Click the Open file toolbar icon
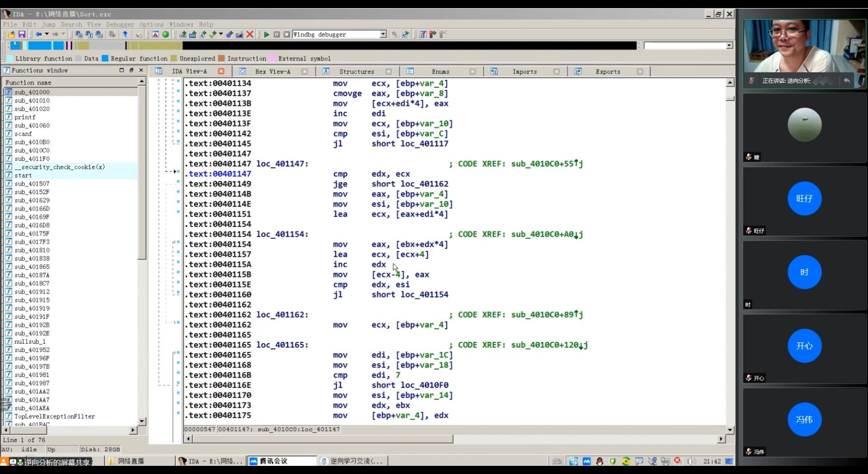The height and width of the screenshot is (474, 868). coord(11,34)
